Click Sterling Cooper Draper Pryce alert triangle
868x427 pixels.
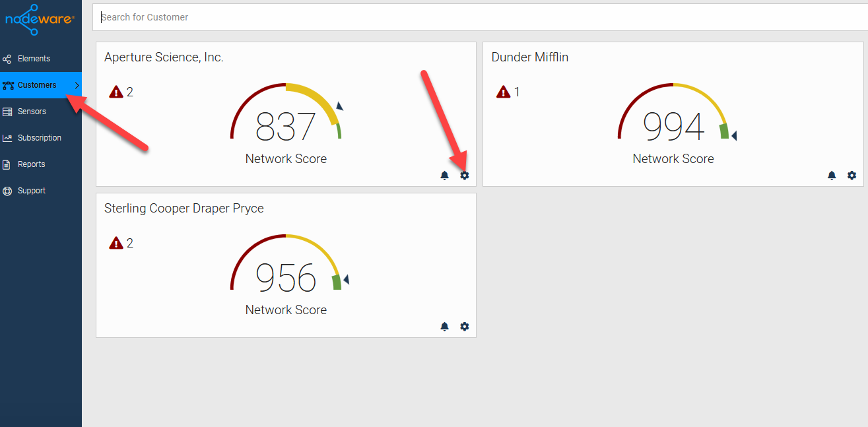116,243
